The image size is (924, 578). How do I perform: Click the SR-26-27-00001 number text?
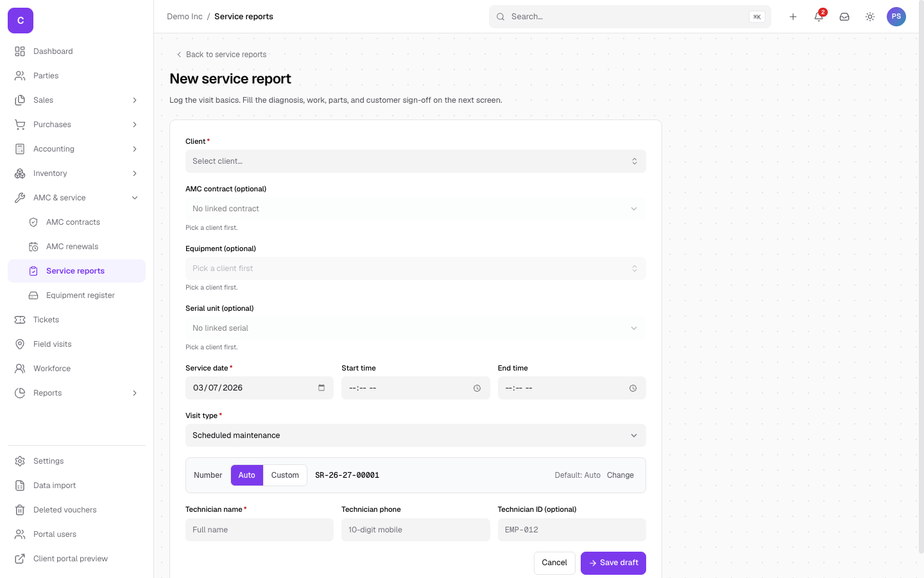point(347,475)
